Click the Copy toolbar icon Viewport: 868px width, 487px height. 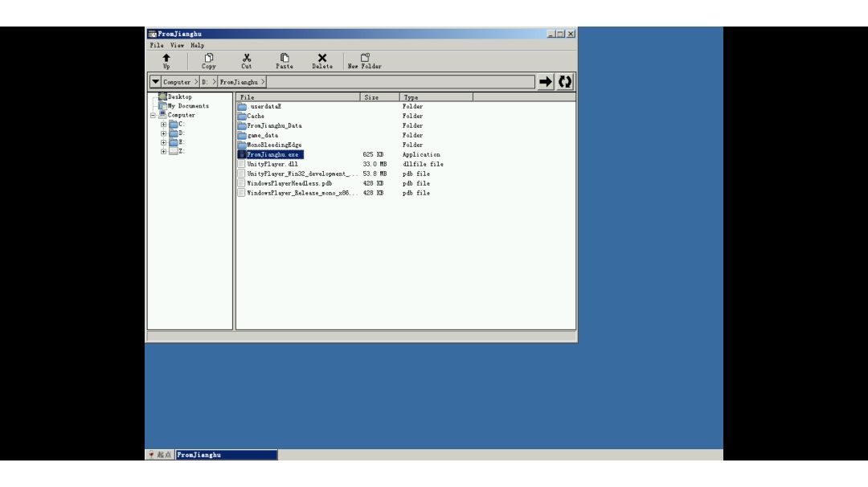click(209, 59)
